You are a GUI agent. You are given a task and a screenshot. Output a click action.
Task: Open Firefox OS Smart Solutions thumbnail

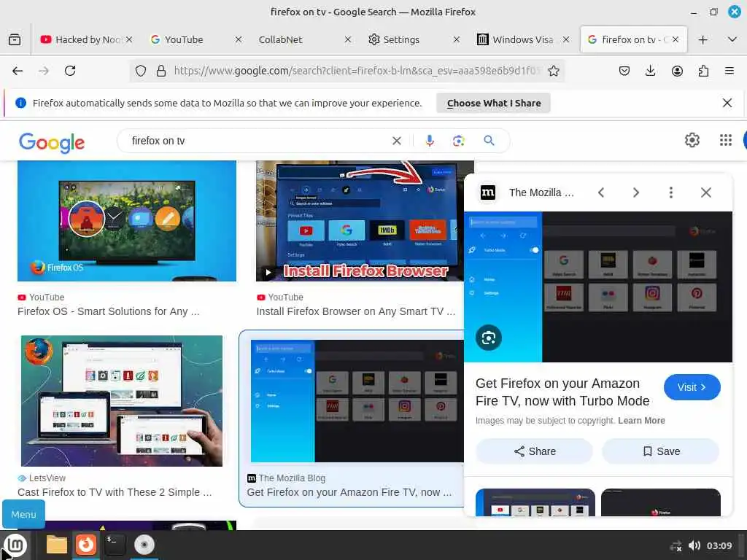[127, 221]
